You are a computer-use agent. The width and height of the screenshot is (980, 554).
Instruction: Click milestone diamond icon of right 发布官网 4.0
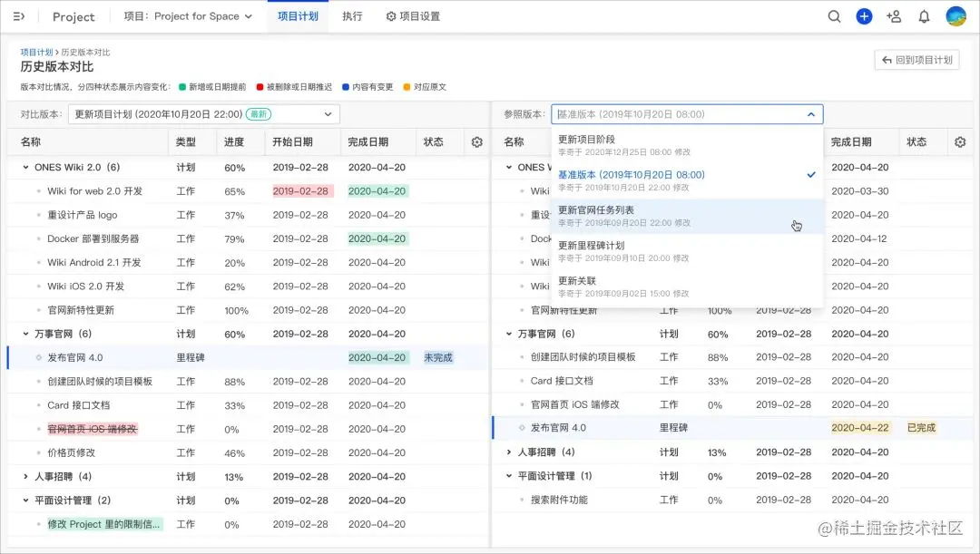pyautogui.click(x=522, y=428)
